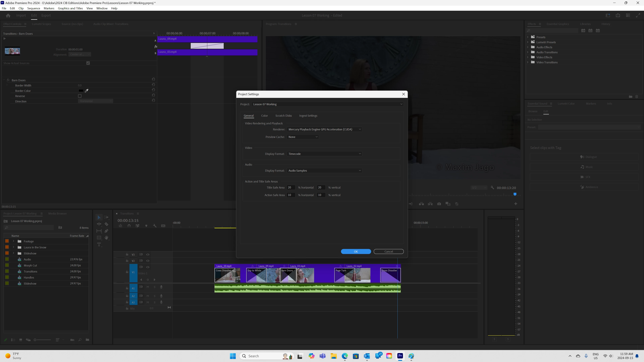Click the Border Color eyedropper icon

point(87,91)
